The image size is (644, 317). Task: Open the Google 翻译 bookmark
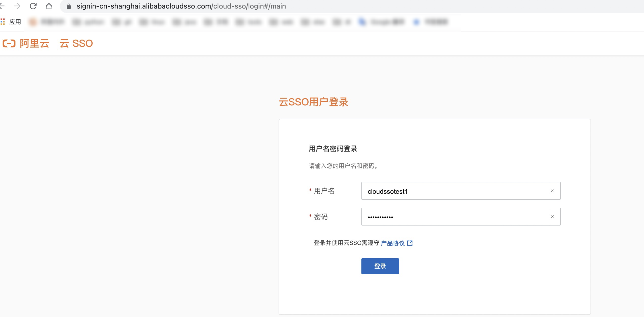[382, 22]
